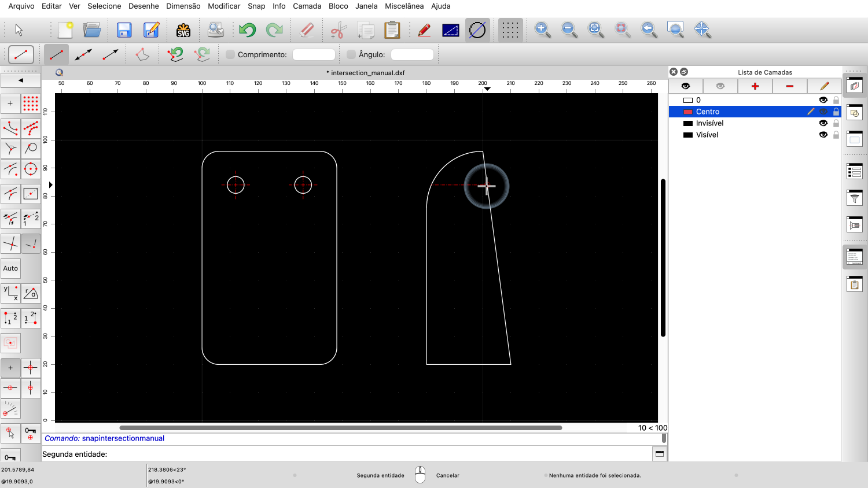The height and width of the screenshot is (488, 868).
Task: Select the arrow pointer tool
Action: click(19, 29)
